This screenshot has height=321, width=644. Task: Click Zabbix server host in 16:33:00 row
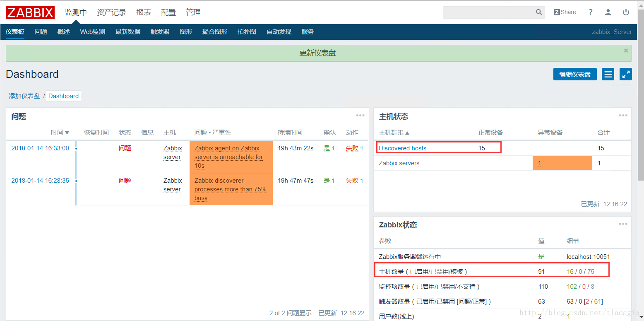coord(173,153)
